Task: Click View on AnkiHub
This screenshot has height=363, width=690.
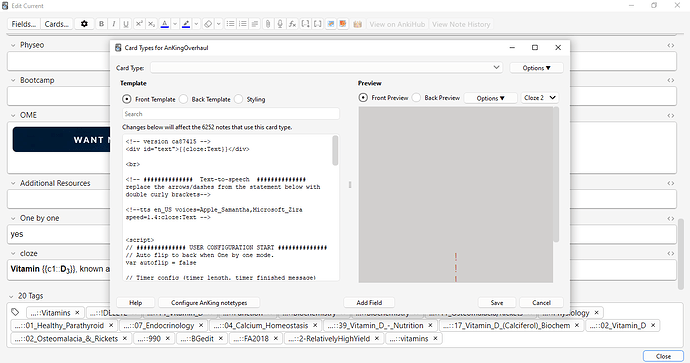Action: pyautogui.click(x=397, y=24)
